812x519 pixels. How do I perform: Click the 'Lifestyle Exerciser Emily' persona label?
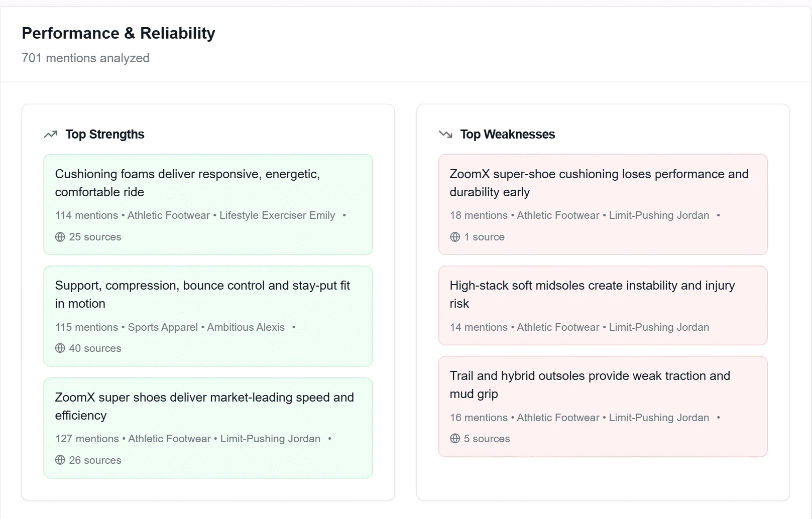(277, 215)
